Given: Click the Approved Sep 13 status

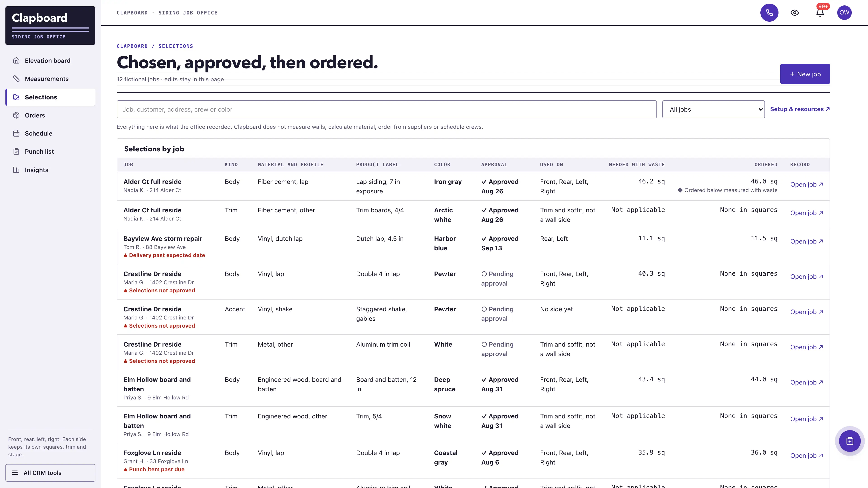Looking at the screenshot, I should [500, 243].
